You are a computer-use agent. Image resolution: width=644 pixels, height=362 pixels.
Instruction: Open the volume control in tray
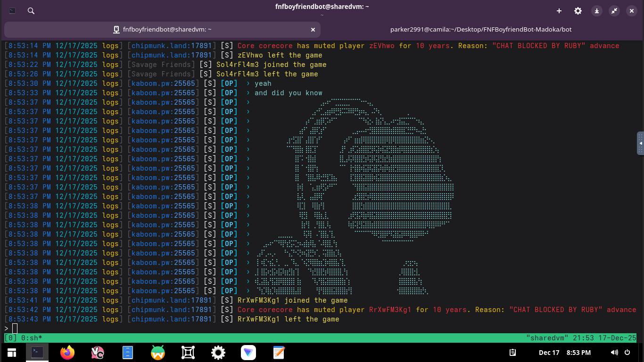tap(614, 353)
